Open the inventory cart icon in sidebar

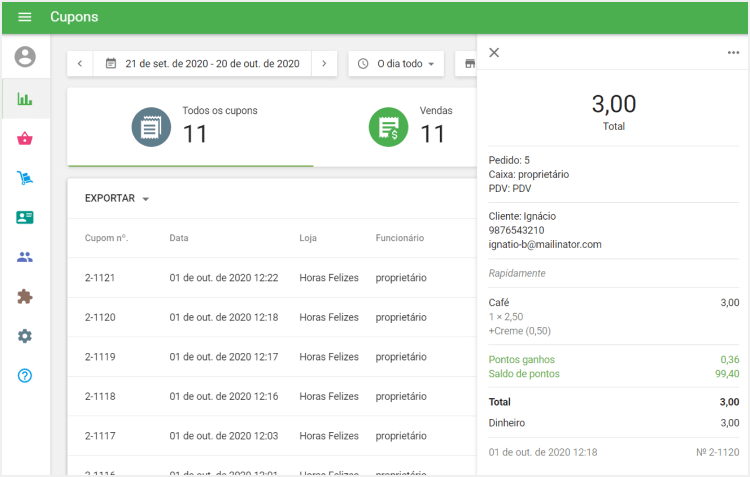[x=25, y=178]
